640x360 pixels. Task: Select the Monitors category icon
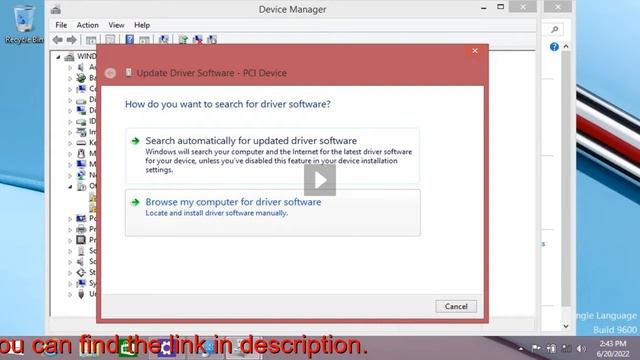81,164
